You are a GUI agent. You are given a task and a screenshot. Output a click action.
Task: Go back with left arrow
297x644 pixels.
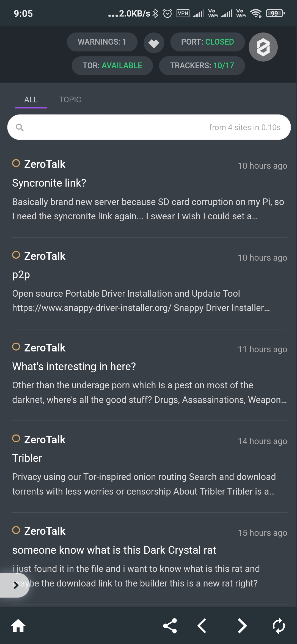tap(202, 626)
